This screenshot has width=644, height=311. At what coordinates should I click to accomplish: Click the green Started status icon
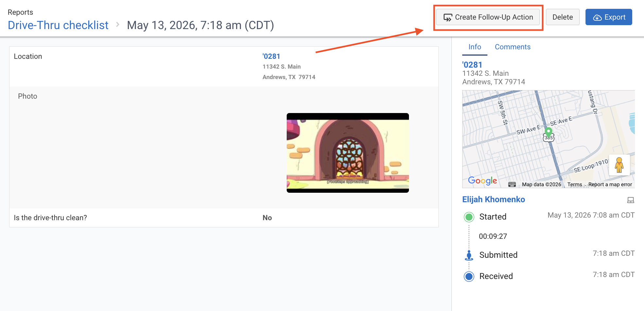pyautogui.click(x=469, y=217)
